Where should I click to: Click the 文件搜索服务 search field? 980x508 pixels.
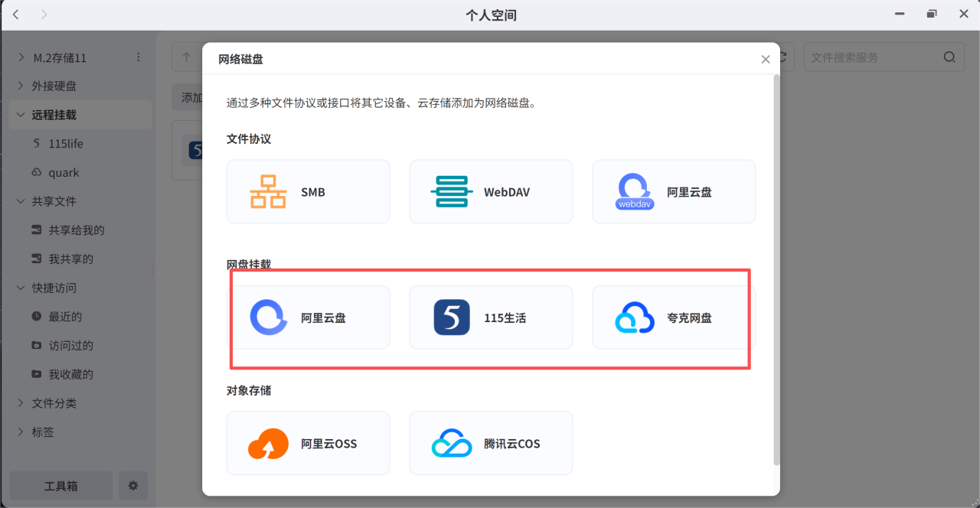pos(873,57)
